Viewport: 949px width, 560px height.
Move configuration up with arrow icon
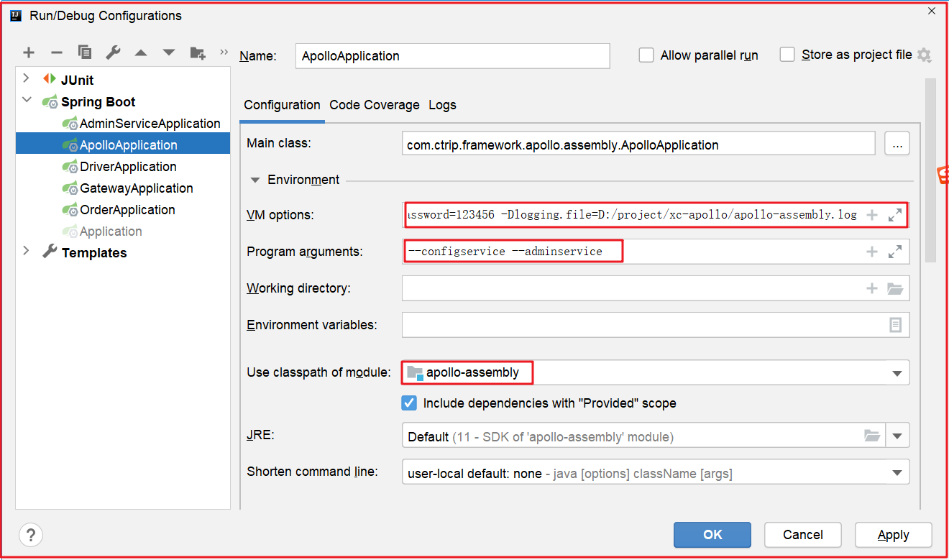point(141,52)
